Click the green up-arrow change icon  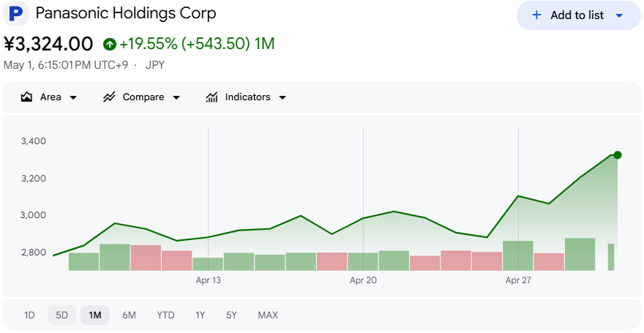click(x=110, y=43)
